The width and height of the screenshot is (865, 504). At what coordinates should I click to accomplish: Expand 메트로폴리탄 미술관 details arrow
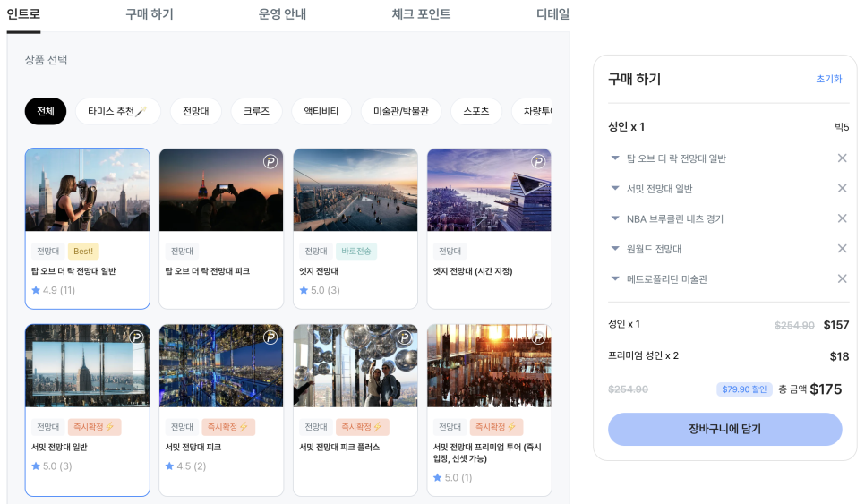[x=615, y=278]
